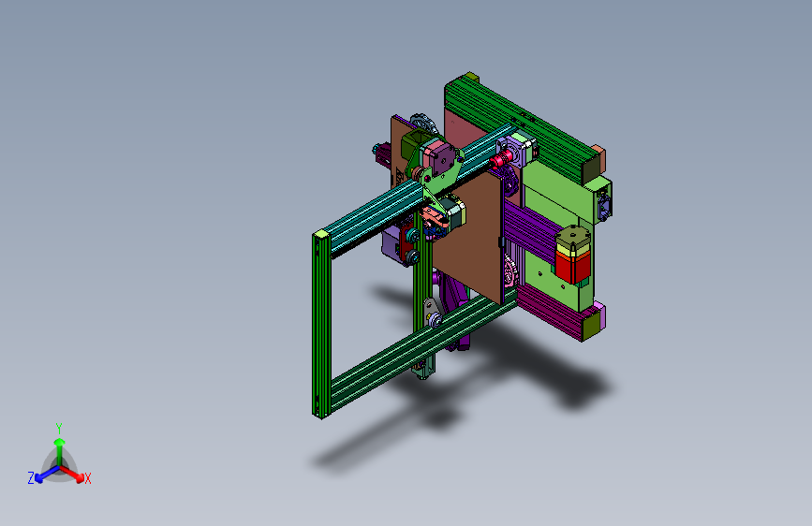Image resolution: width=812 pixels, height=526 pixels.
Task: Select the large brown plate in the model
Action: point(470,240)
